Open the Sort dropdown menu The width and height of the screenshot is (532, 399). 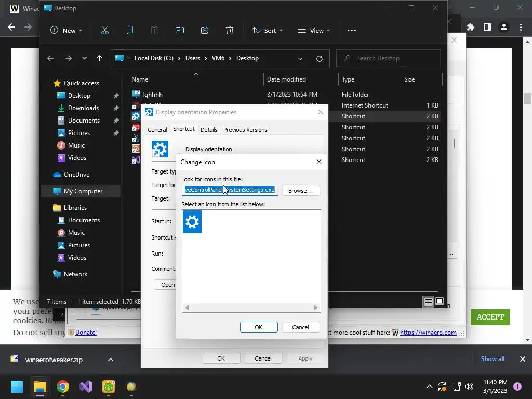267,31
